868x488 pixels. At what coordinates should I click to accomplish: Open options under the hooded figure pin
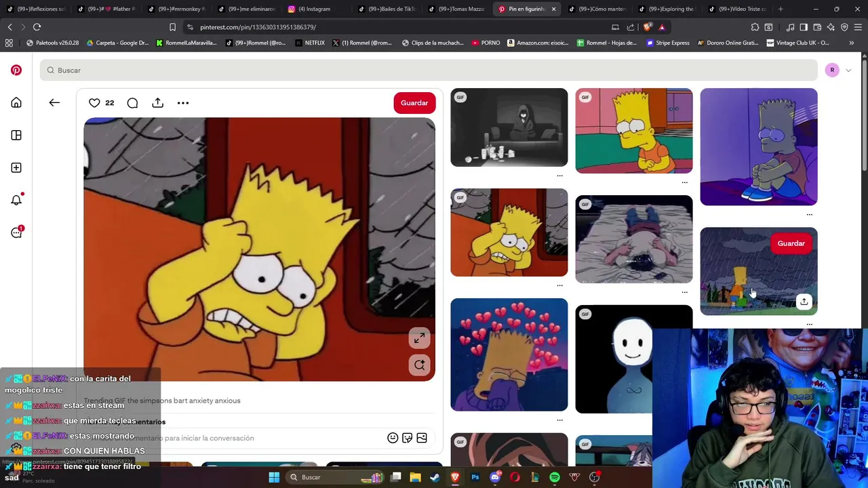pos(559,176)
